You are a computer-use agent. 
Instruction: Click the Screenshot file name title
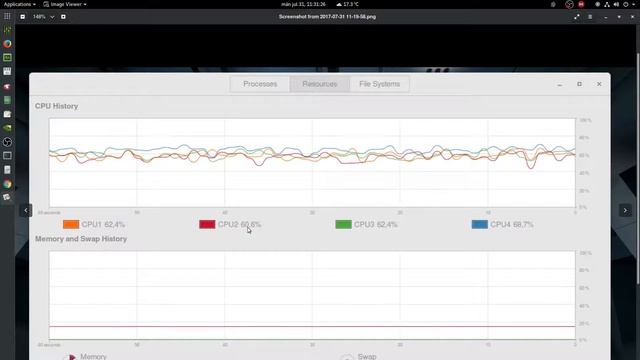tap(327, 17)
